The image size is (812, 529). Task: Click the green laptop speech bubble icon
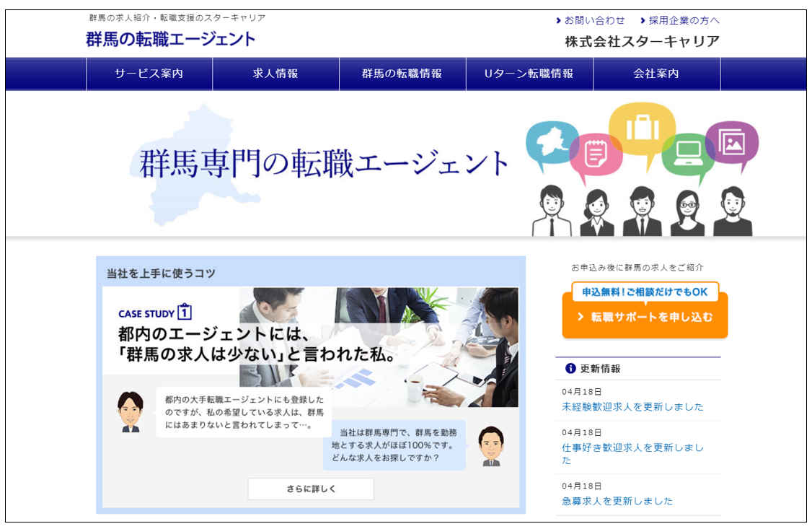coord(687,154)
